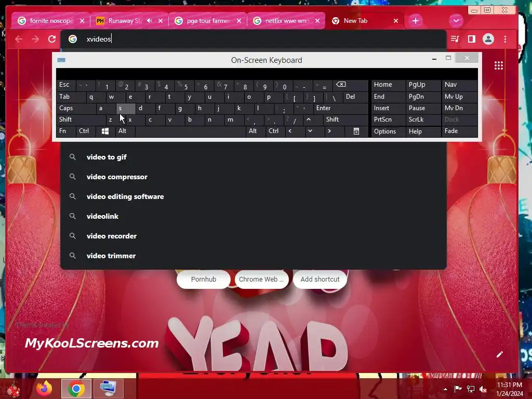
Task: Close the netflix wwe tab
Action: [x=317, y=21]
